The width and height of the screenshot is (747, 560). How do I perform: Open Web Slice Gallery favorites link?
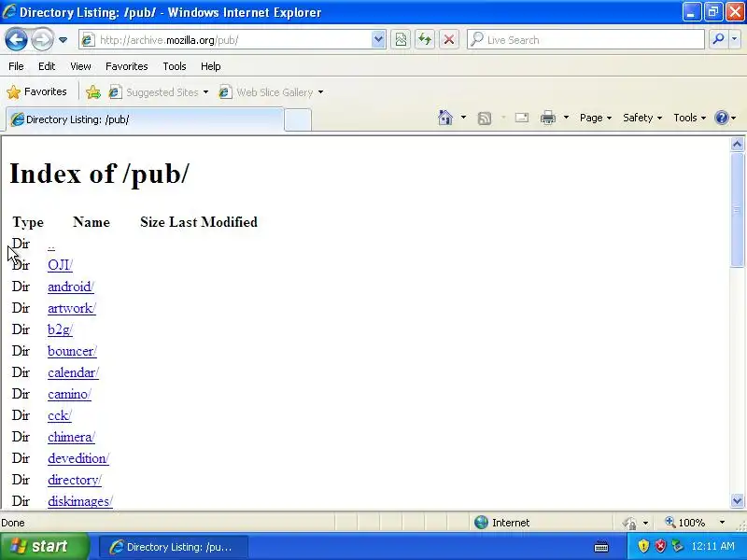tap(271, 91)
